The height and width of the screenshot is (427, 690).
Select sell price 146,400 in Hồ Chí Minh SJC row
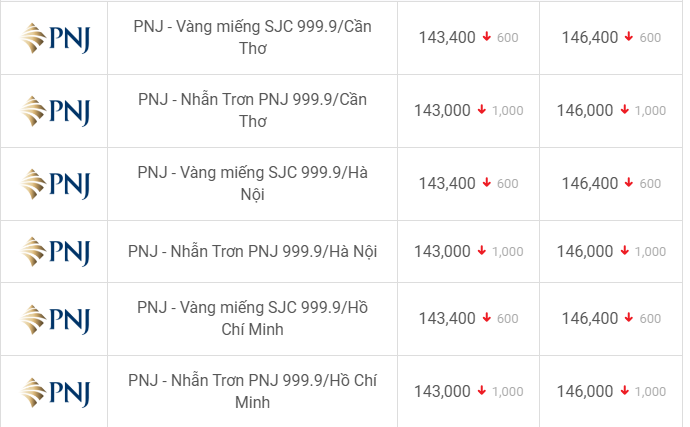tap(590, 318)
